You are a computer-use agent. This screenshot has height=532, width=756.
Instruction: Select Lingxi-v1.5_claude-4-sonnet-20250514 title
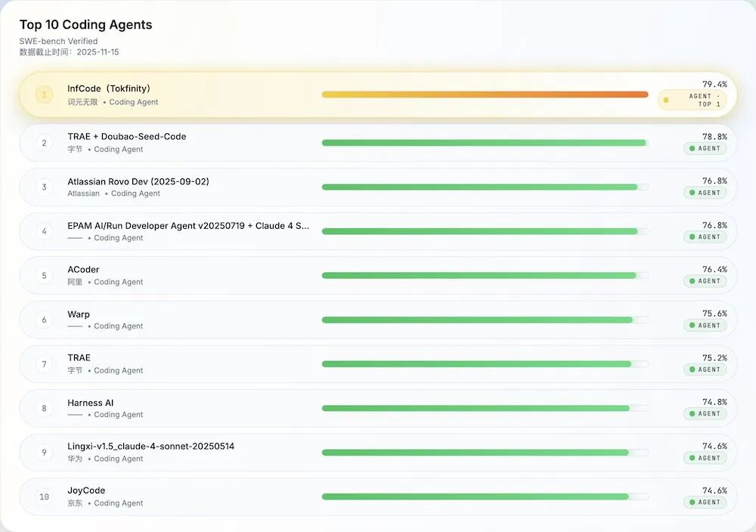point(151,446)
